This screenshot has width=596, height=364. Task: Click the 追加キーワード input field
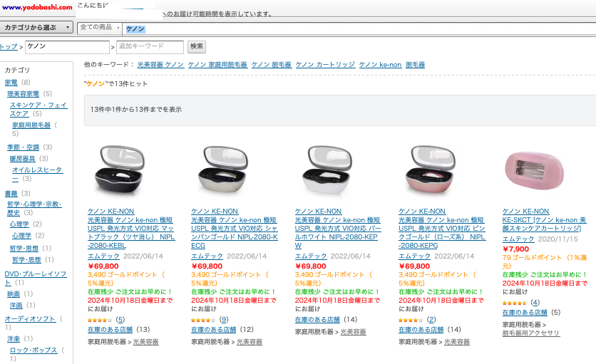pyautogui.click(x=150, y=47)
